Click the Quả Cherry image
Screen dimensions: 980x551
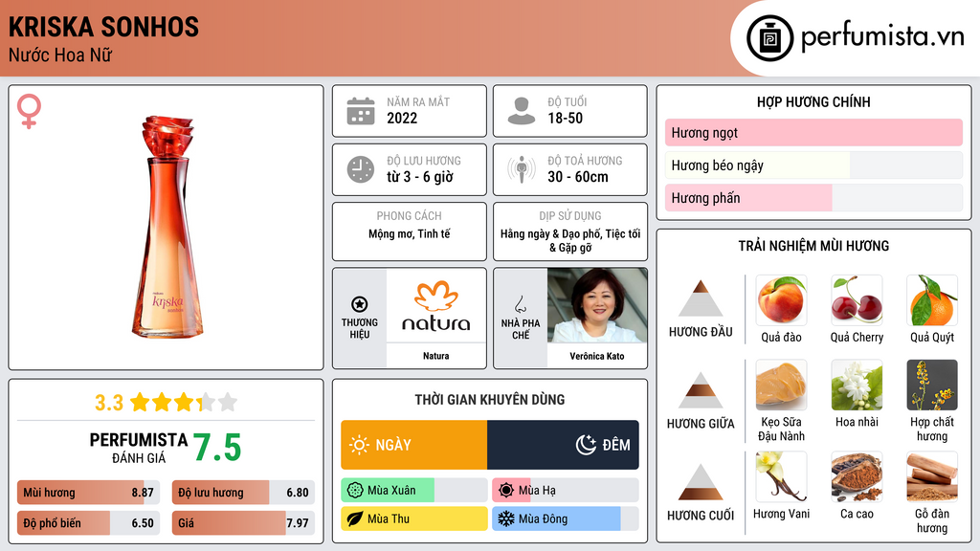857,300
